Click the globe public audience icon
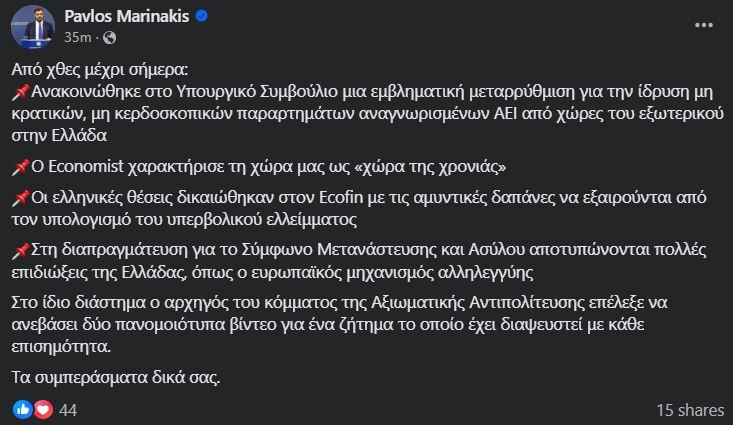Image resolution: width=733 pixels, height=425 pixels. 109,37
